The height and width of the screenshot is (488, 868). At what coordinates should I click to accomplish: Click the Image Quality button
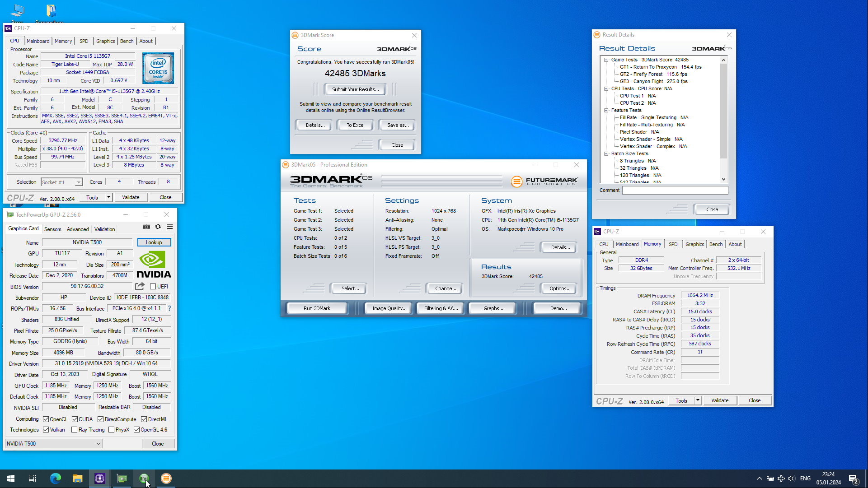point(389,308)
